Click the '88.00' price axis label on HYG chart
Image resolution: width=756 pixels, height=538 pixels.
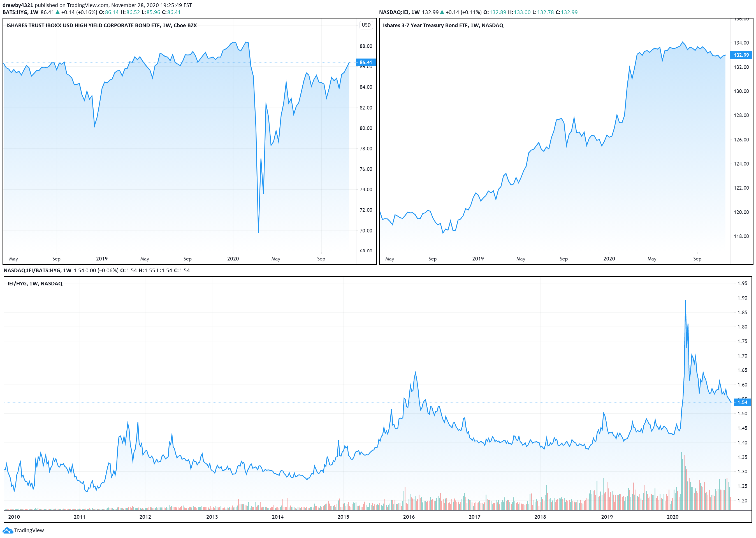point(366,46)
